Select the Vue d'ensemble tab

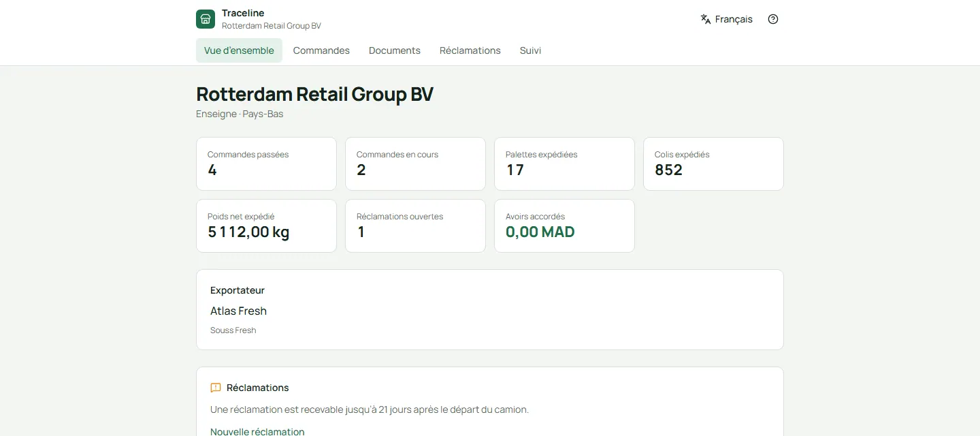tap(239, 50)
